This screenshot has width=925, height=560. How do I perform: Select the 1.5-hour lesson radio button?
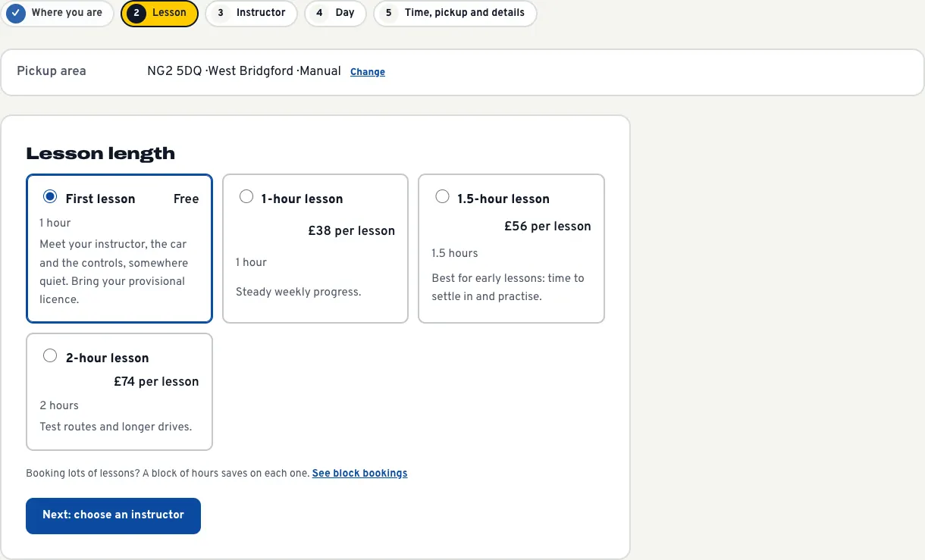(x=442, y=197)
